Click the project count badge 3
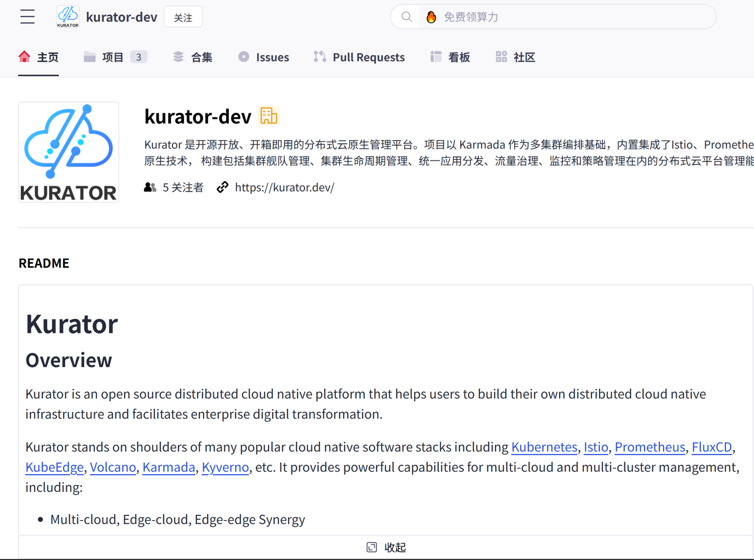This screenshot has height=560, width=754. click(x=139, y=57)
